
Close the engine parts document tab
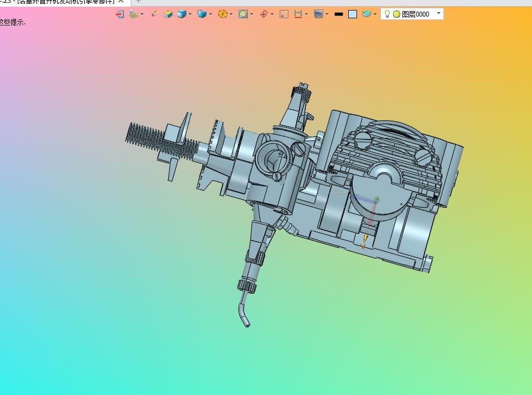tap(121, 1)
